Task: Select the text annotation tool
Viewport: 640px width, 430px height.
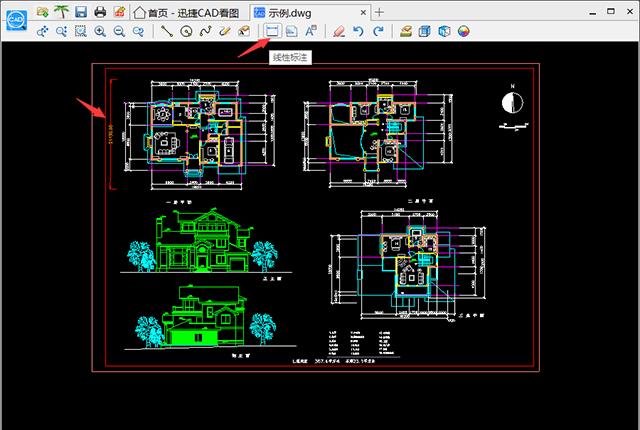Action: point(311,32)
